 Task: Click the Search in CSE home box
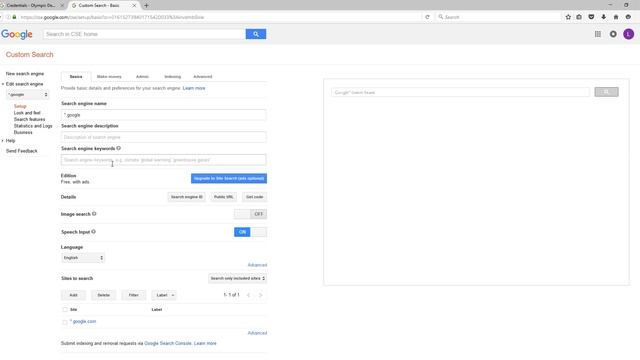click(144, 34)
